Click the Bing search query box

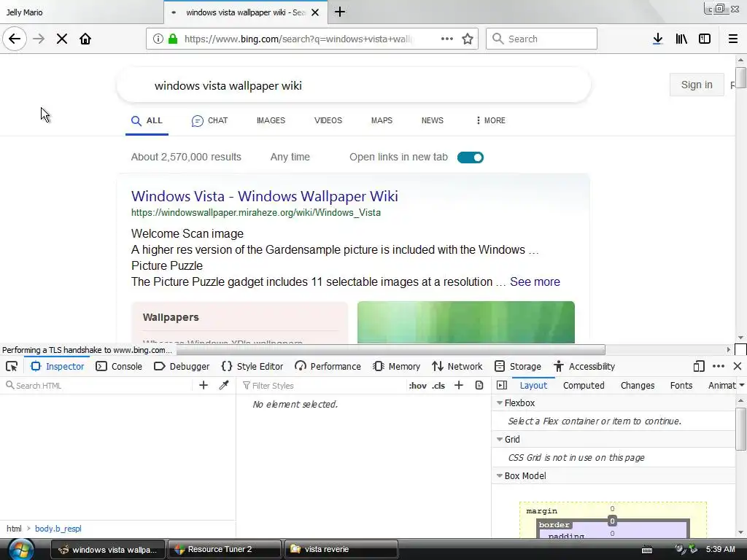pyautogui.click(x=354, y=86)
